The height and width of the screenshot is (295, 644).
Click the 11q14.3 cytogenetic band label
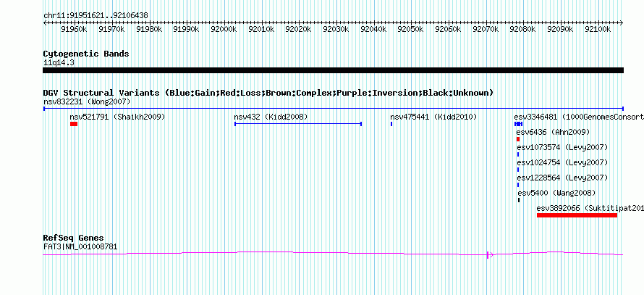point(59,63)
